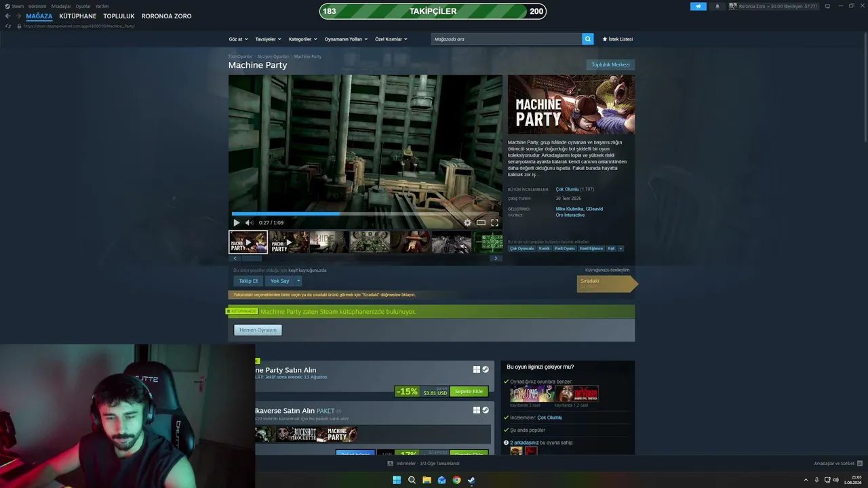This screenshot has width=868, height=488.
Task: Click the Kuyruğunuzu özelleştirin link
Action: click(x=608, y=270)
